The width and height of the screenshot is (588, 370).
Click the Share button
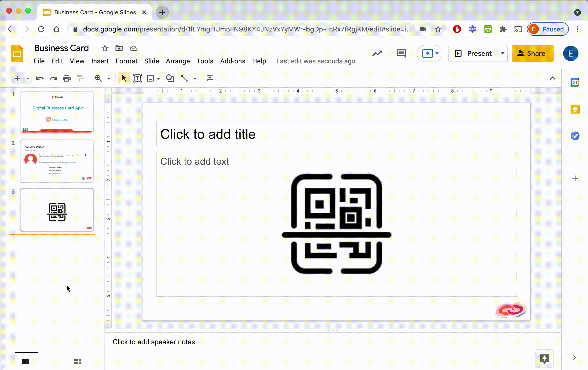[532, 53]
